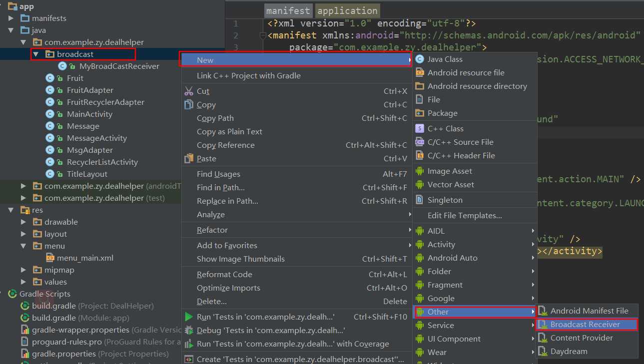Expand the values folder
644x364 pixels.
point(23,282)
